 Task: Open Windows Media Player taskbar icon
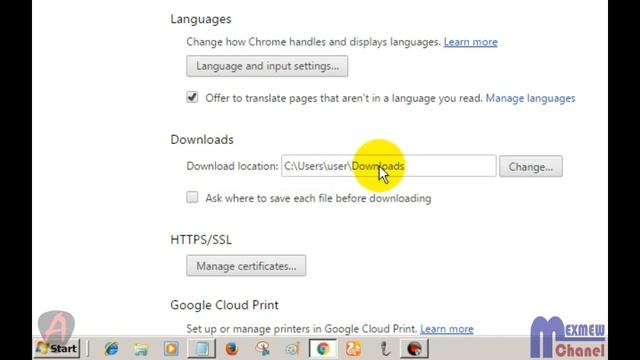coord(171,349)
